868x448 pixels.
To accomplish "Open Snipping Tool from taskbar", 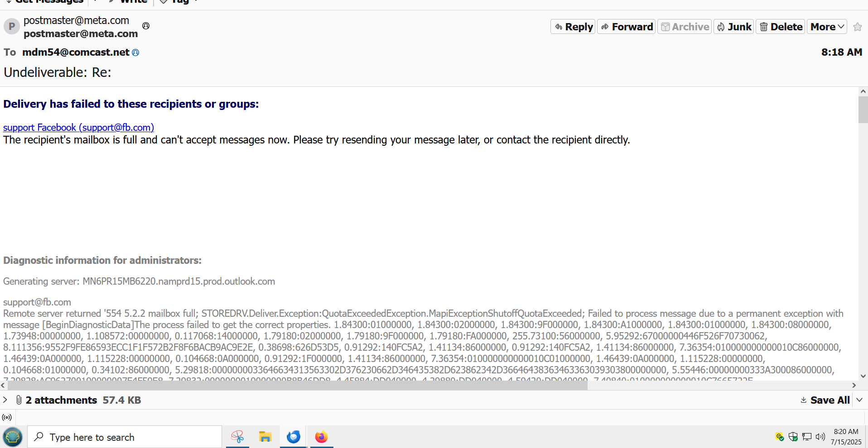I will (237, 437).
